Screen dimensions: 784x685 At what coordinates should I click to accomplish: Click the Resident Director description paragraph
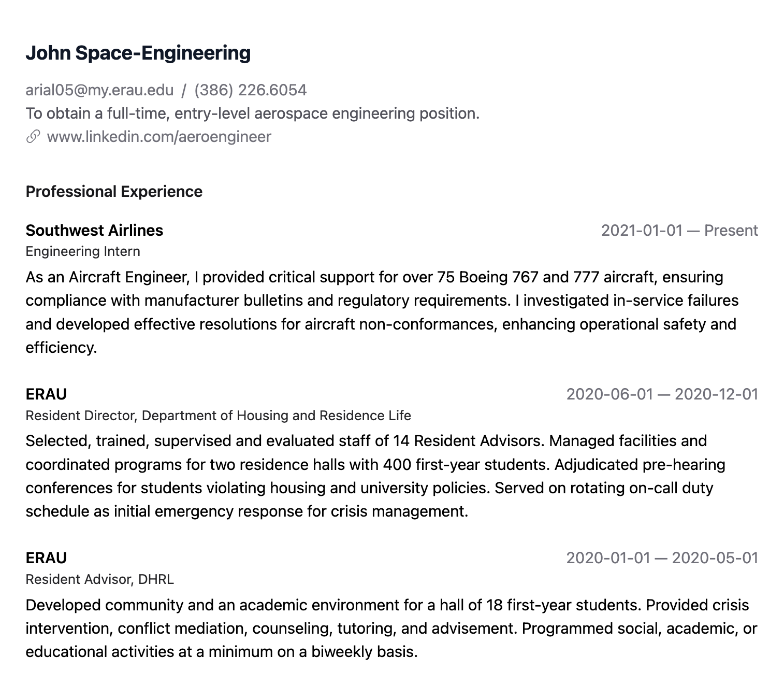tap(375, 476)
